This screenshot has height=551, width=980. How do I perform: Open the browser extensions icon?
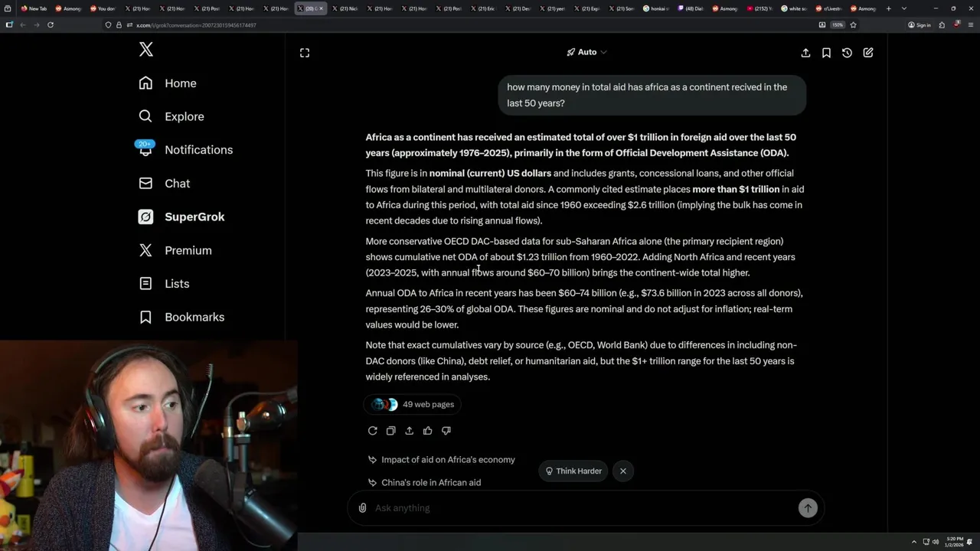click(942, 25)
